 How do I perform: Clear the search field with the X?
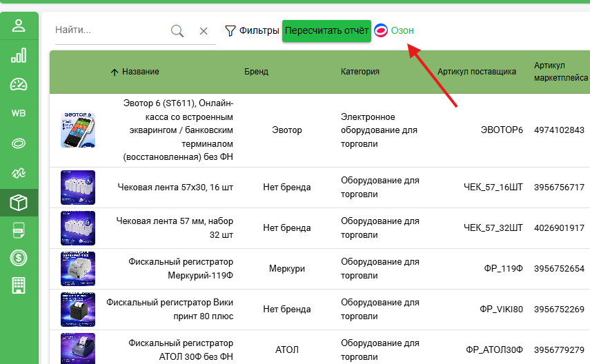tap(204, 31)
